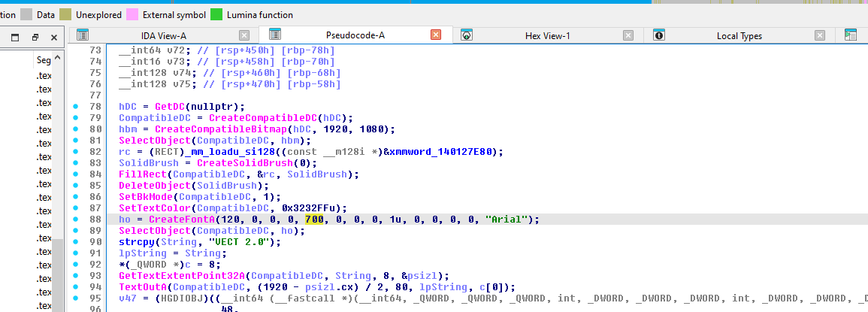
Task: Toggle breakpoint dot on line 93
Action: (x=75, y=276)
